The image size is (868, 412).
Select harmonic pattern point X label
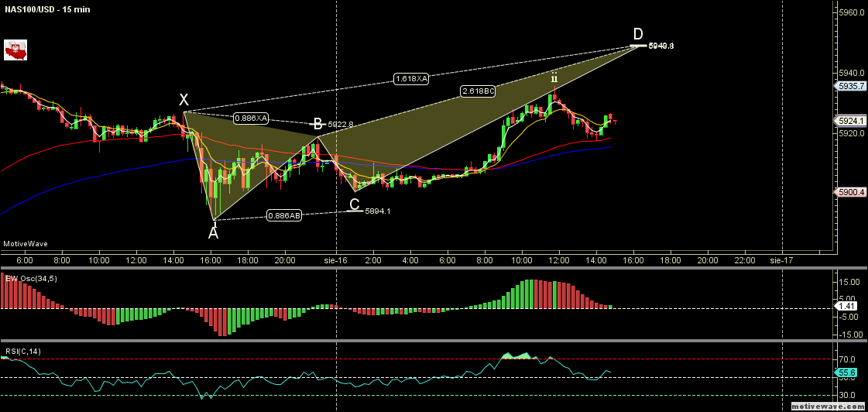[x=184, y=100]
